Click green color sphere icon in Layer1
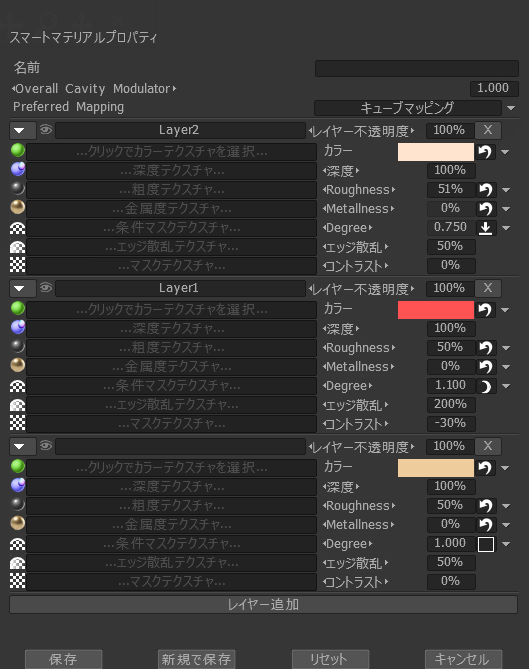Image resolution: width=529 pixels, height=669 pixels. [17, 308]
